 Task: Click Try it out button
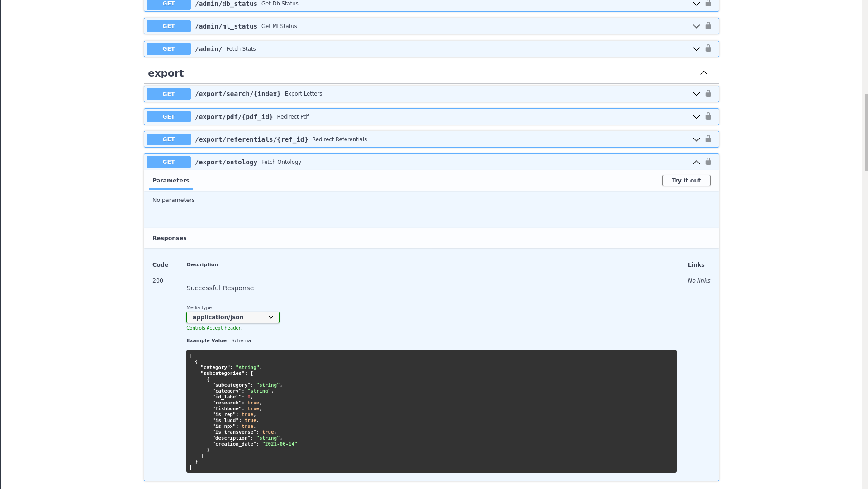pos(686,180)
